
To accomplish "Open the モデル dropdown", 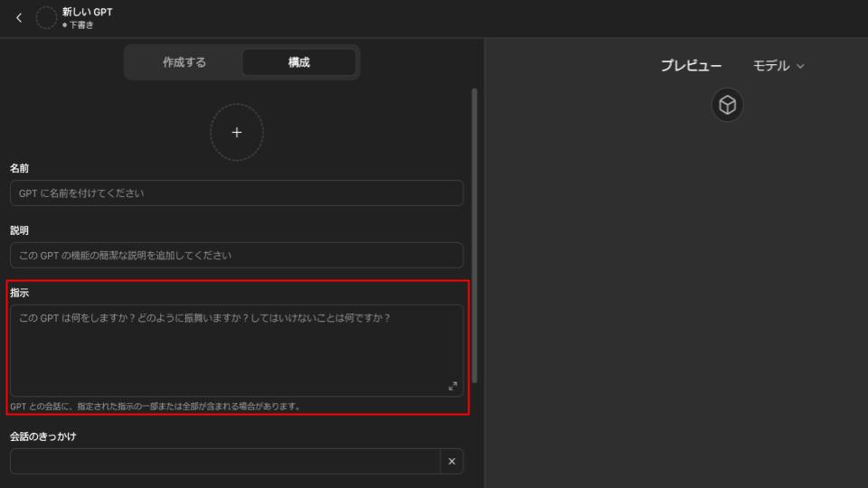I will pos(778,66).
